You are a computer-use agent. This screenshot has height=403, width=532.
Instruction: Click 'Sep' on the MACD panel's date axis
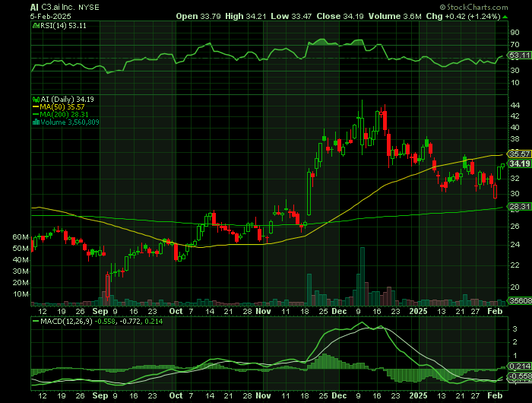tap(100, 396)
